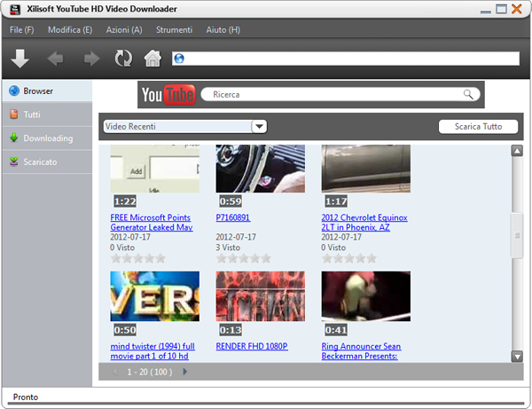Minimize the Xilisoft window
This screenshot has height=409, width=532.
486,12
